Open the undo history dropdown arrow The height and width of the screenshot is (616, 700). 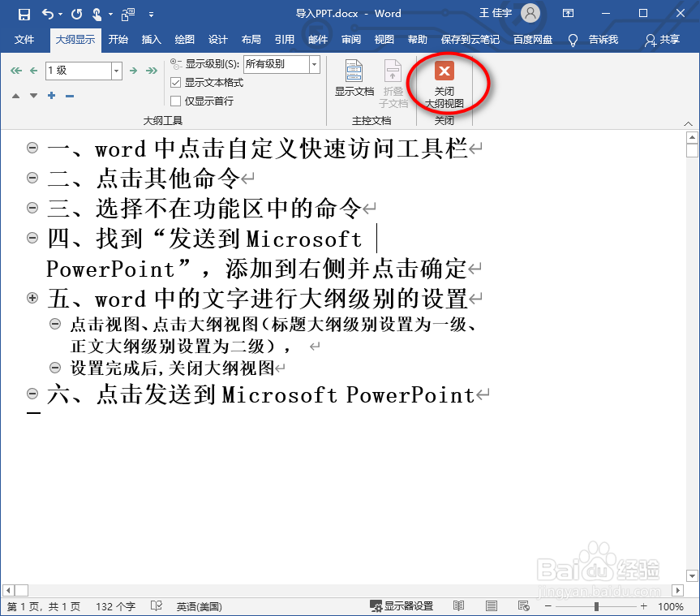coord(60,15)
